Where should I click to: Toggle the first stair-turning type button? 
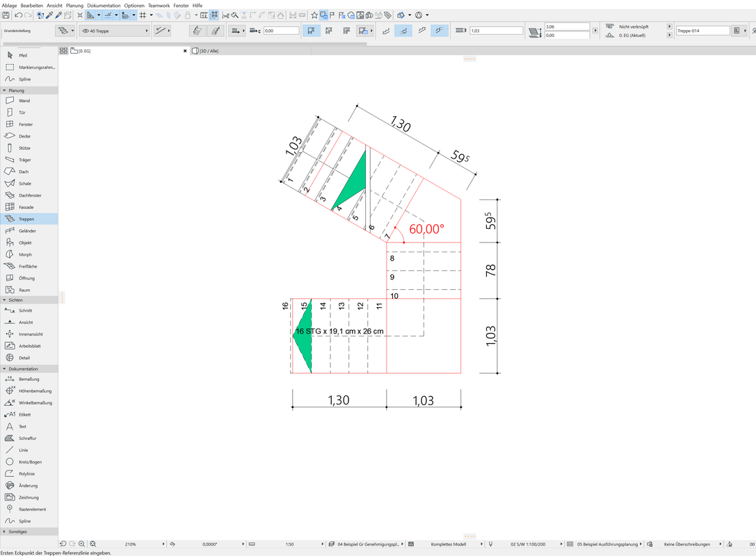point(386,31)
